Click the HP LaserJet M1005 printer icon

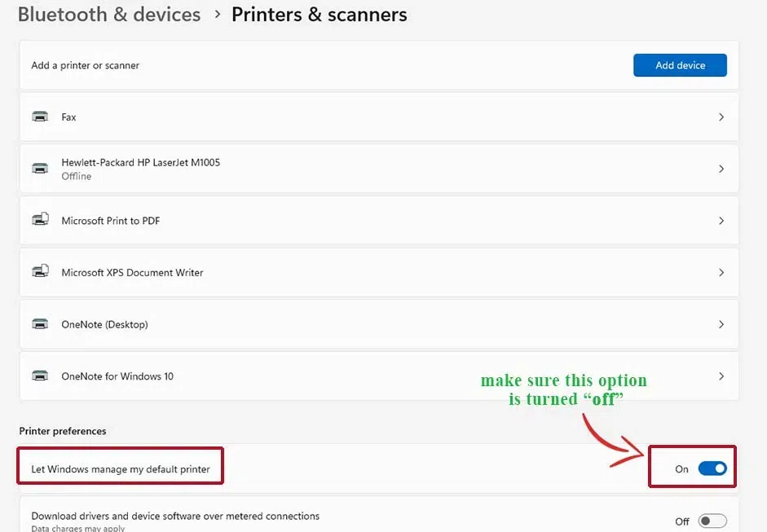[x=40, y=169]
